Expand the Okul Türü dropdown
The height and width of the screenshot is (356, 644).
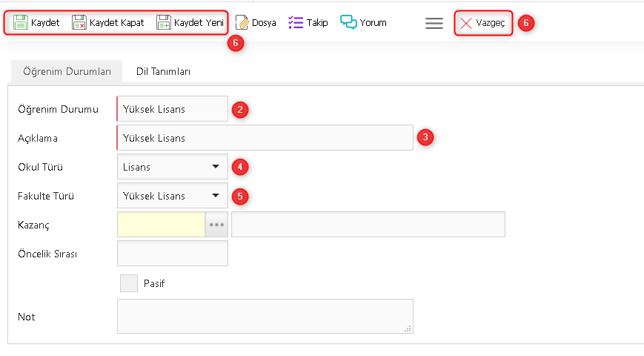pyautogui.click(x=216, y=167)
